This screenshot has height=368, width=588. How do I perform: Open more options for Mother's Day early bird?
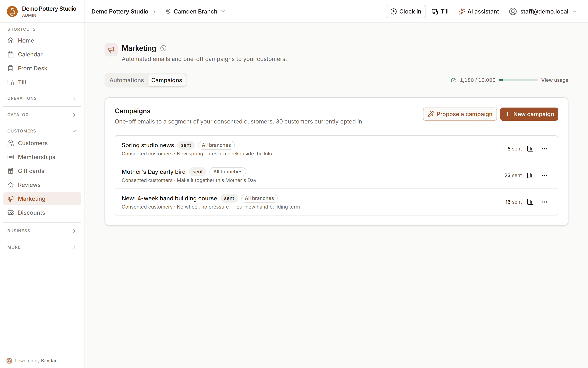pos(545,175)
